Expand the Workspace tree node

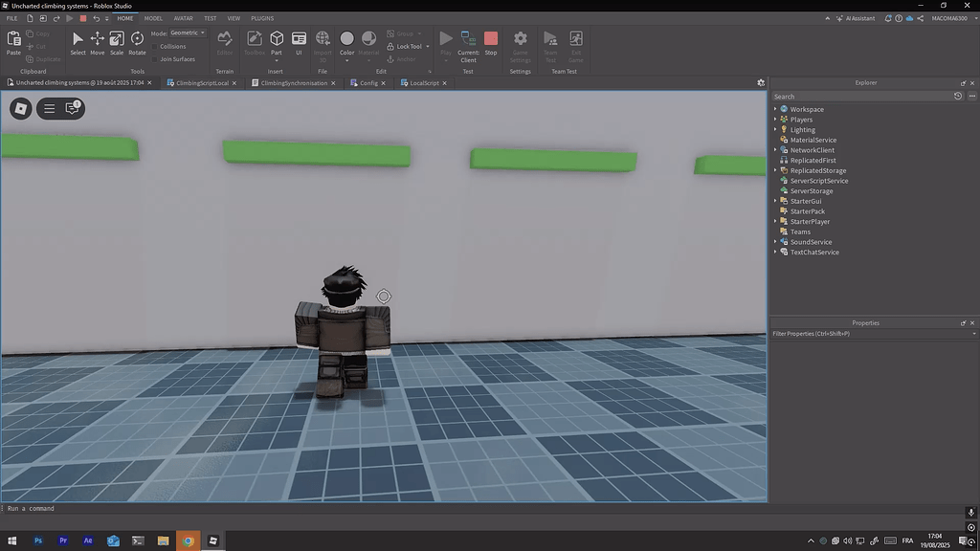click(x=775, y=109)
